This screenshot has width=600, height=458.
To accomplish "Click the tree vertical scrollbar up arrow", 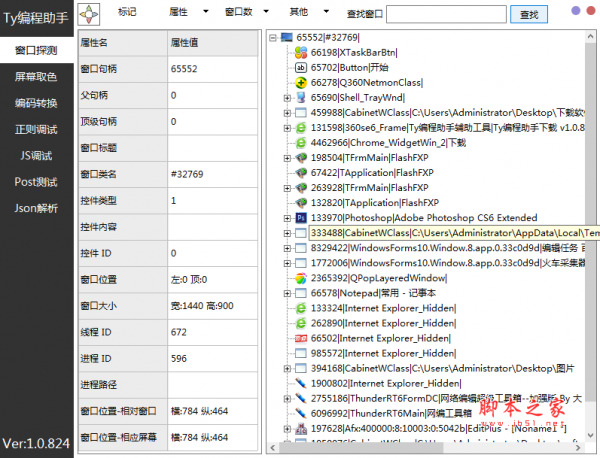I will pos(590,36).
